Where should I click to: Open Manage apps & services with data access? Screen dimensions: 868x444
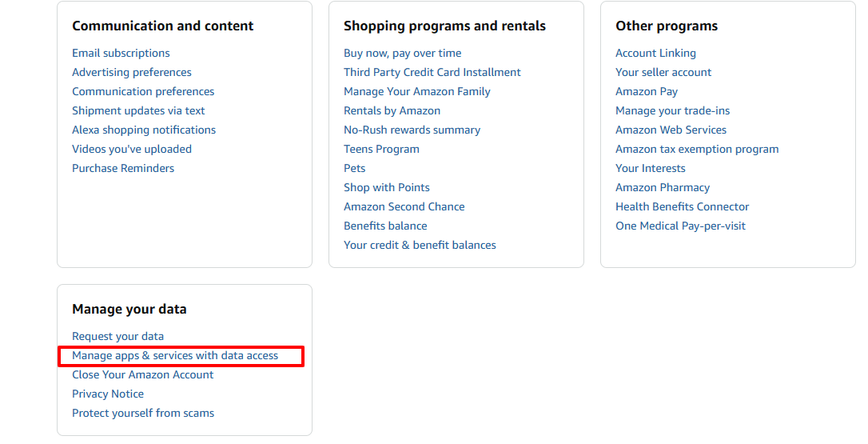point(175,355)
